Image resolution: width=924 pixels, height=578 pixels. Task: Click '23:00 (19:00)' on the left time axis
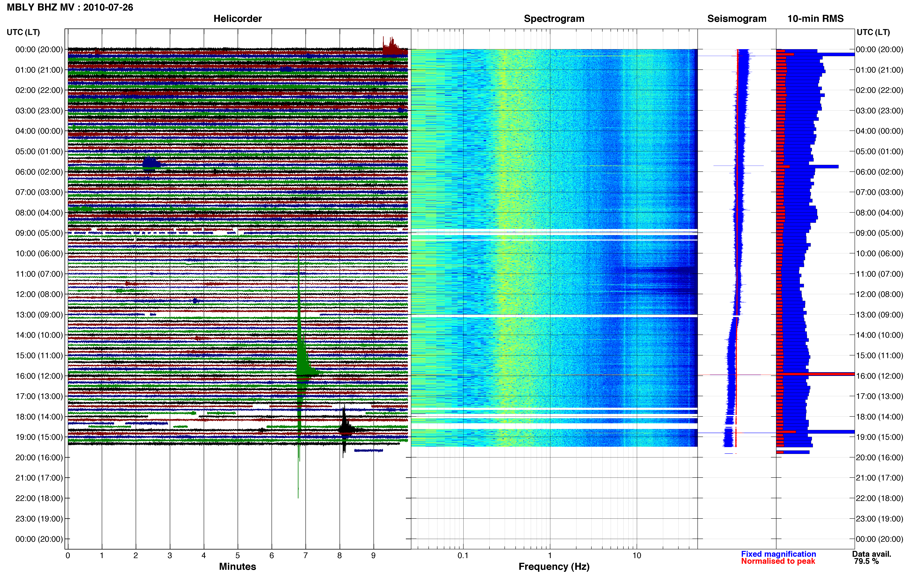coord(39,519)
